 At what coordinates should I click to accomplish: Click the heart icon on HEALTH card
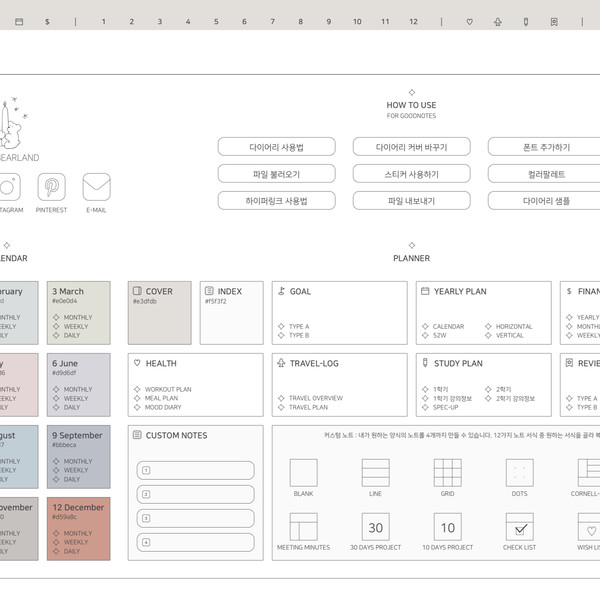click(x=137, y=363)
